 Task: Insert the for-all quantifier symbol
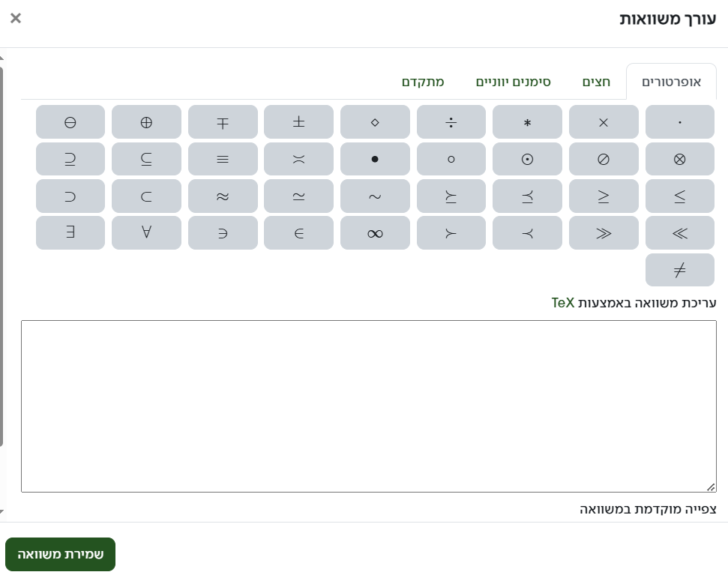pos(146,233)
